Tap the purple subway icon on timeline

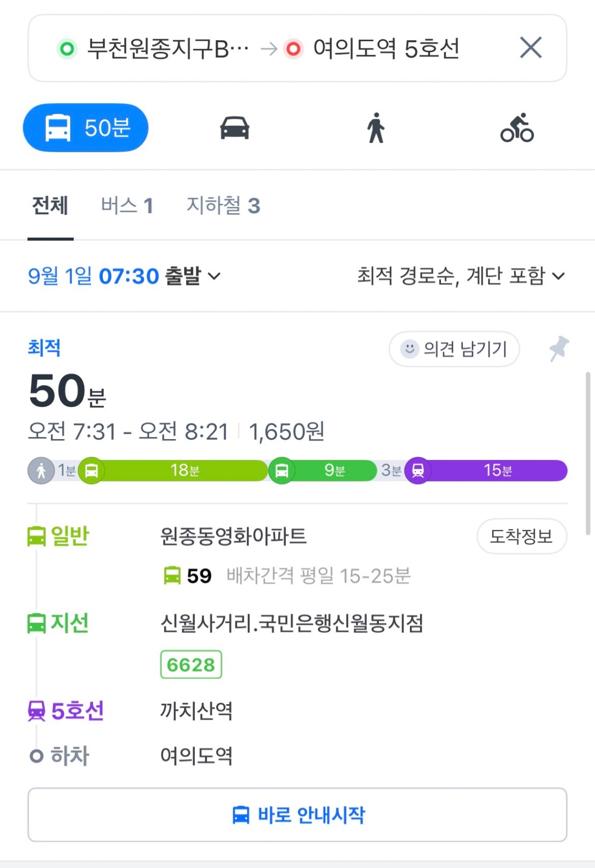(418, 471)
